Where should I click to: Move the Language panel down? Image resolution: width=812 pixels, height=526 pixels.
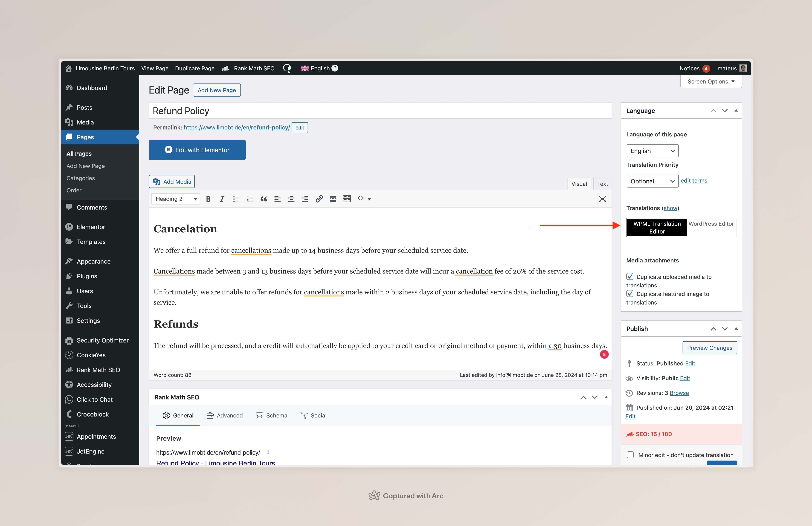pos(725,111)
